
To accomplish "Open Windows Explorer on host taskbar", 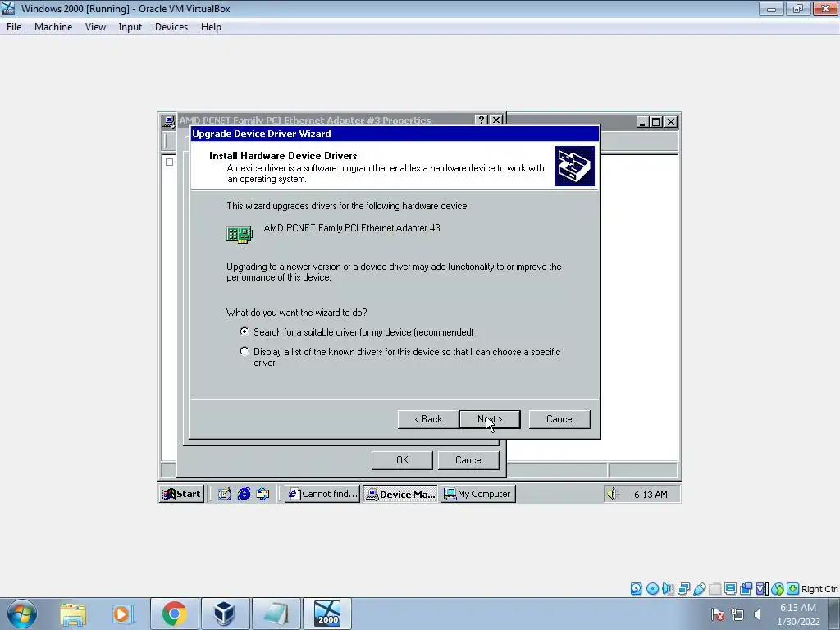I will tap(73, 614).
